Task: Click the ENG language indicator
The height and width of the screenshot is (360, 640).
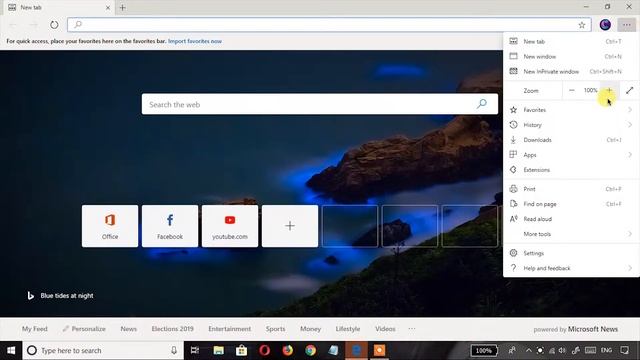Action: (x=606, y=350)
